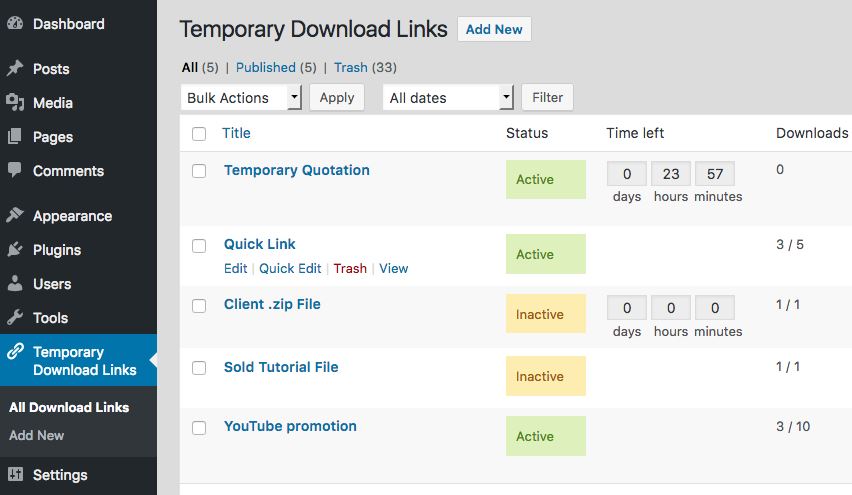Click the Appearance paintbrush icon

pyautogui.click(x=15, y=215)
